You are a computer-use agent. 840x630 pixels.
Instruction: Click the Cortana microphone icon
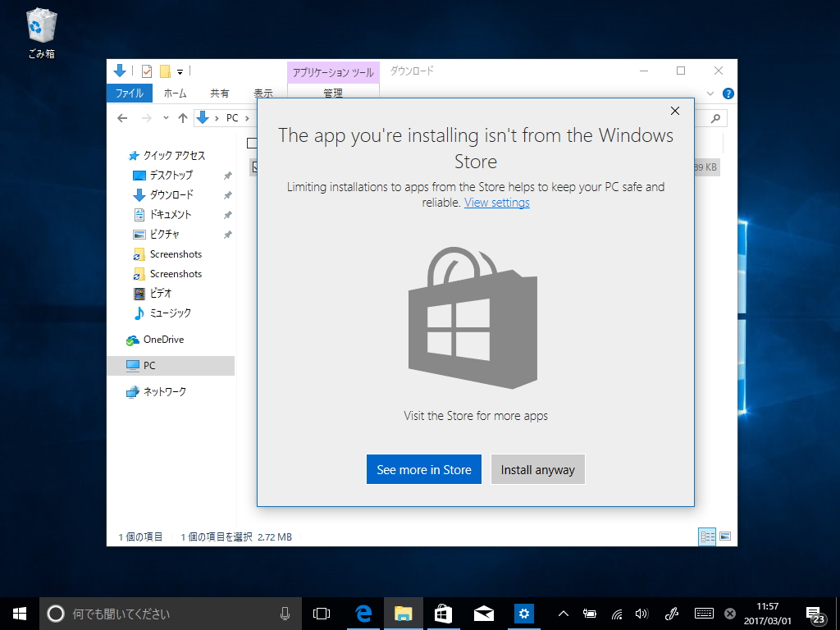pyautogui.click(x=285, y=614)
